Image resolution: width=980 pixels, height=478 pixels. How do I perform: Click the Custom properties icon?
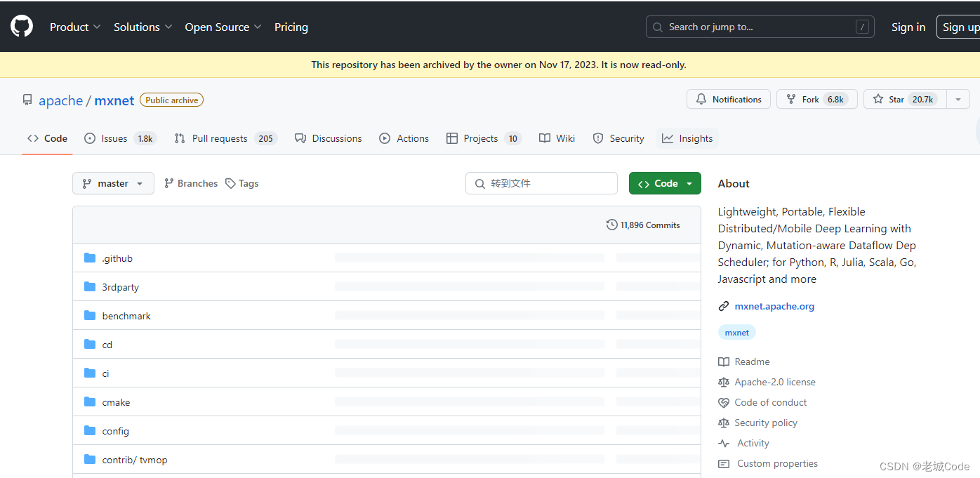pos(724,463)
